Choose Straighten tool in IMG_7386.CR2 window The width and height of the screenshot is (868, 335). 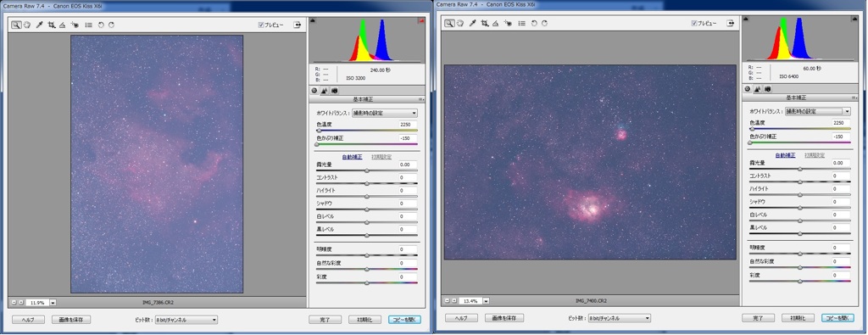click(62, 25)
